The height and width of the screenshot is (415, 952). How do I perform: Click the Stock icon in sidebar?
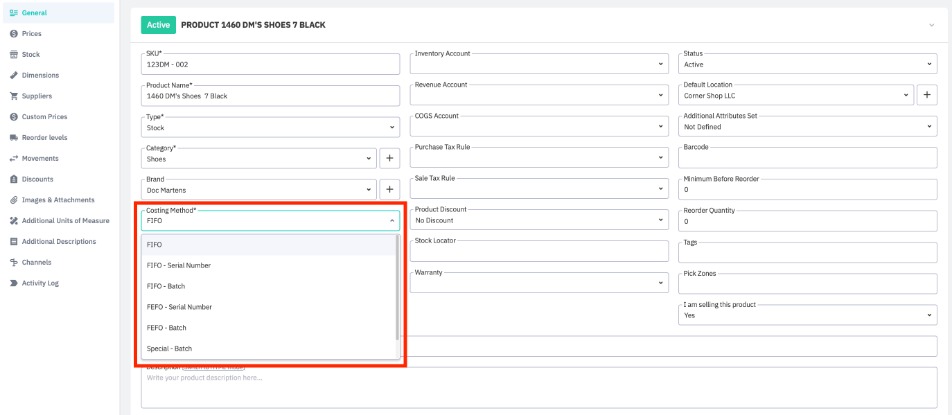[13, 54]
